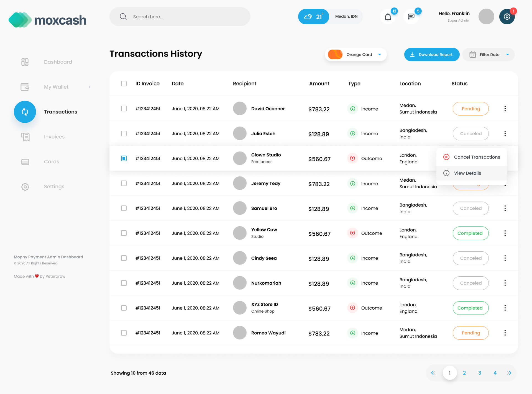
Task: Click the Download Report button
Action: click(431, 55)
